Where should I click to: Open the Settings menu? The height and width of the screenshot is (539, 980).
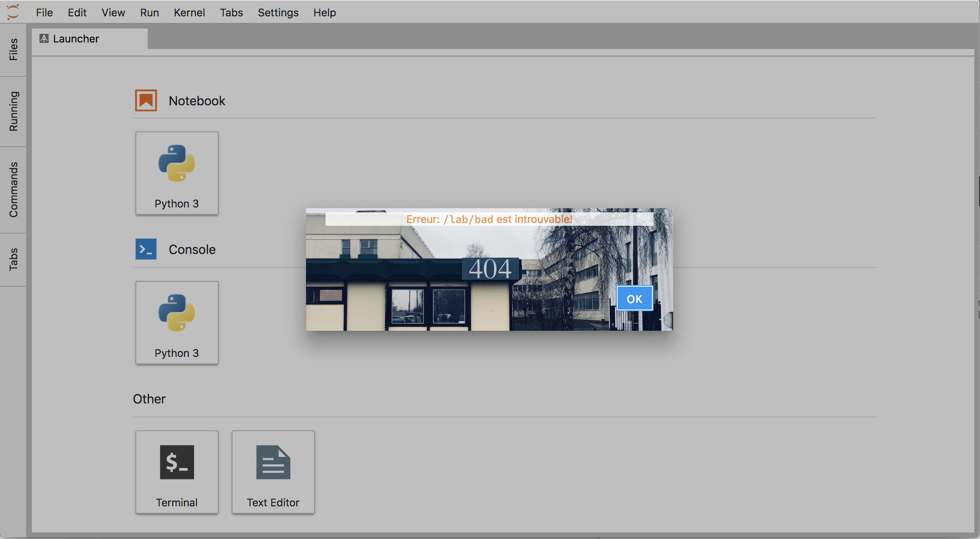click(278, 12)
